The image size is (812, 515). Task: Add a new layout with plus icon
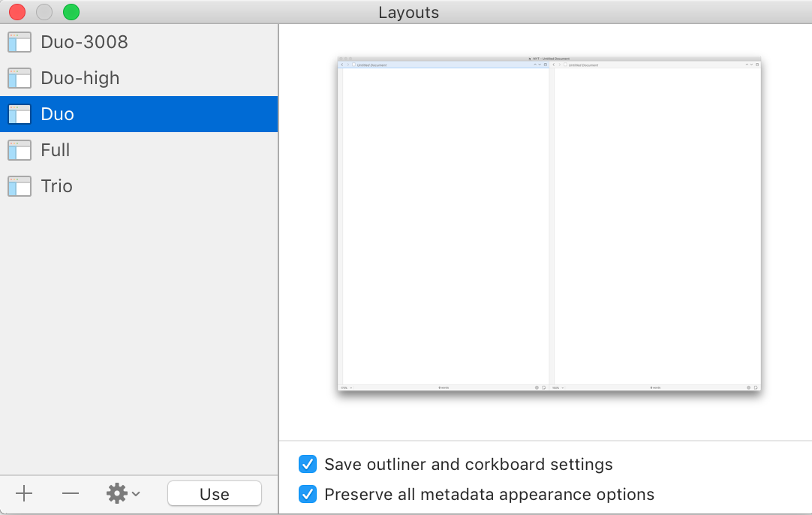tap(24, 494)
